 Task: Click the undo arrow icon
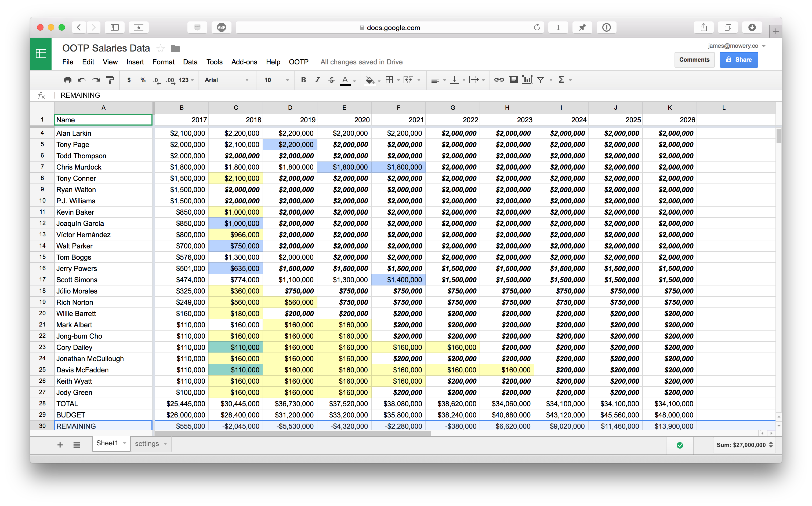pyautogui.click(x=82, y=80)
